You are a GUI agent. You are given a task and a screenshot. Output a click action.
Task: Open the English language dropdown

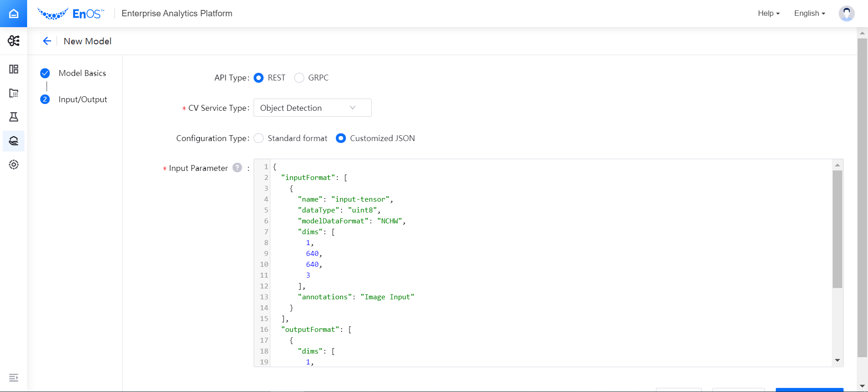coord(809,14)
